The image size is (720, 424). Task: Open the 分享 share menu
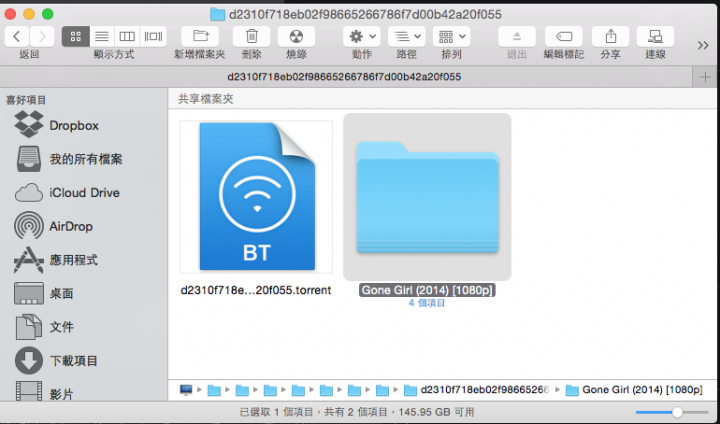coord(611,36)
